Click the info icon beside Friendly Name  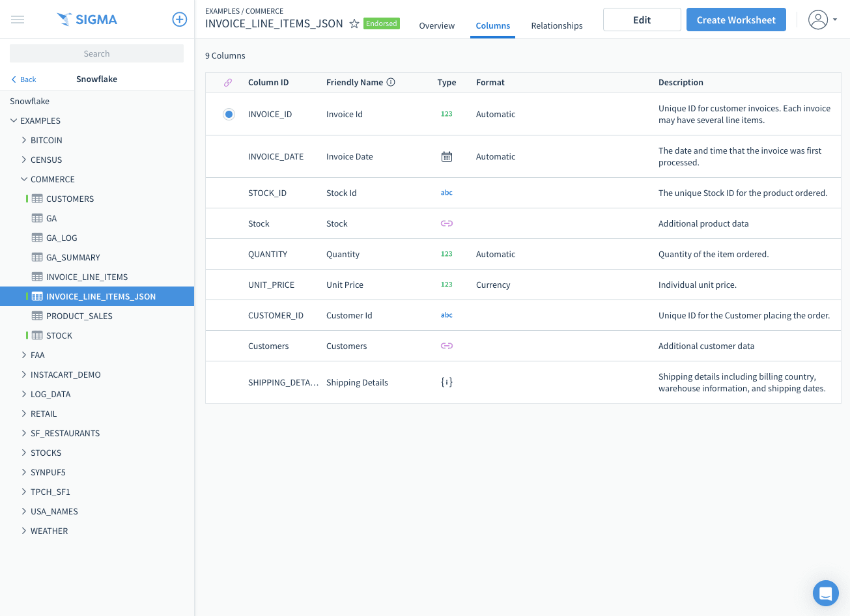pos(391,82)
